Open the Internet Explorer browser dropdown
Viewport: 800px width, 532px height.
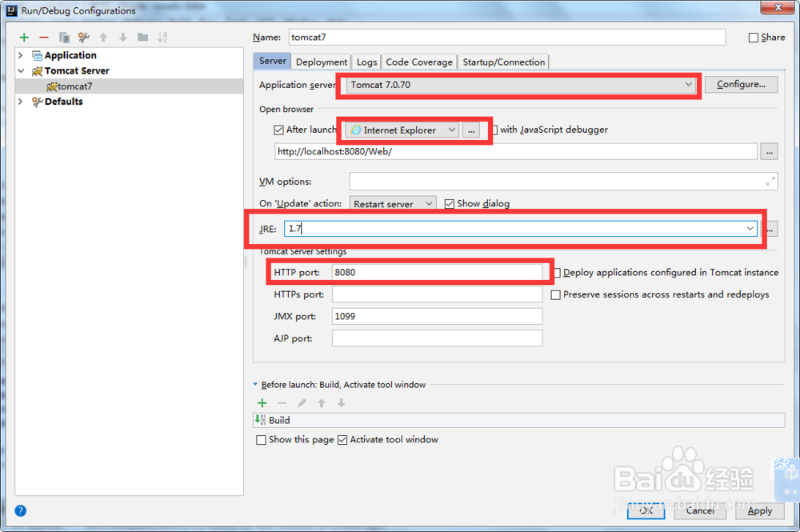454,129
